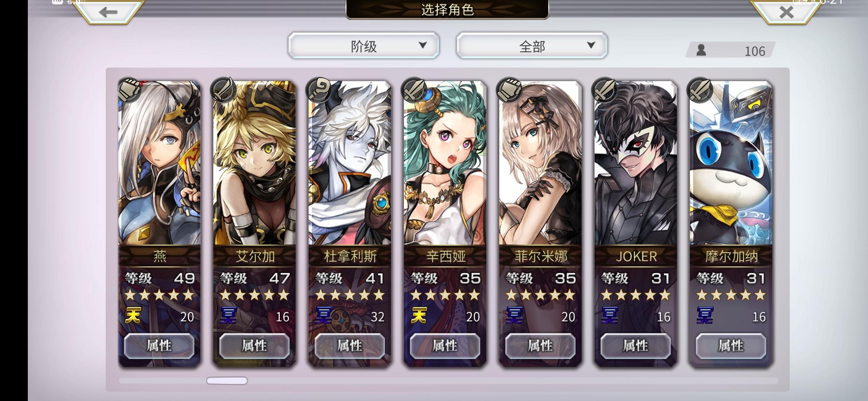Open the 阶级 sort dropdown

364,46
